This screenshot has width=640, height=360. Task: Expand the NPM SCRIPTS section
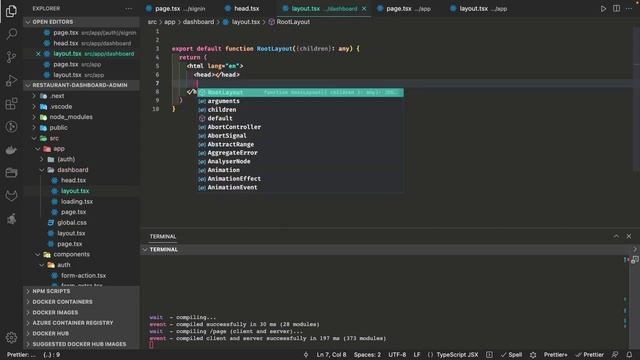pyautogui.click(x=82, y=291)
